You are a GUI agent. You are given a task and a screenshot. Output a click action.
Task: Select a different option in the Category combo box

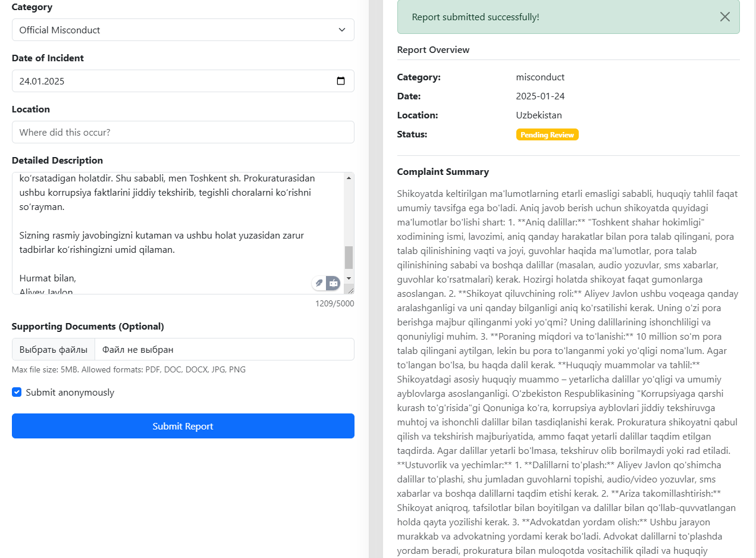[183, 30]
